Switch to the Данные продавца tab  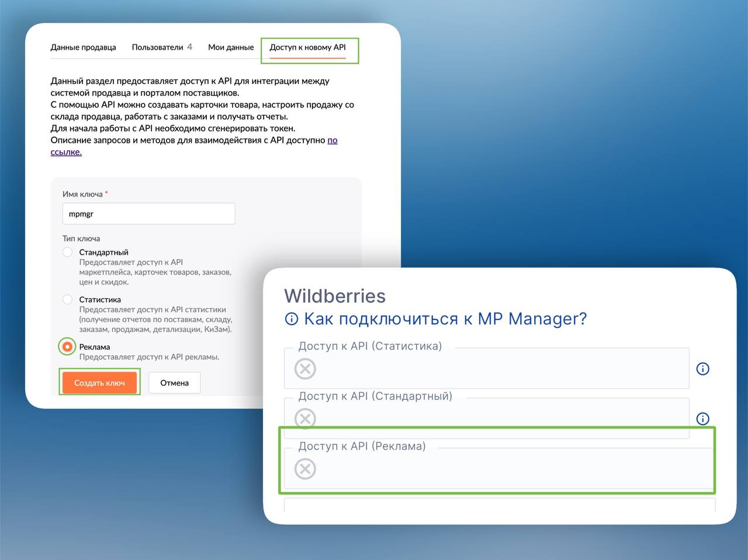[x=83, y=47]
